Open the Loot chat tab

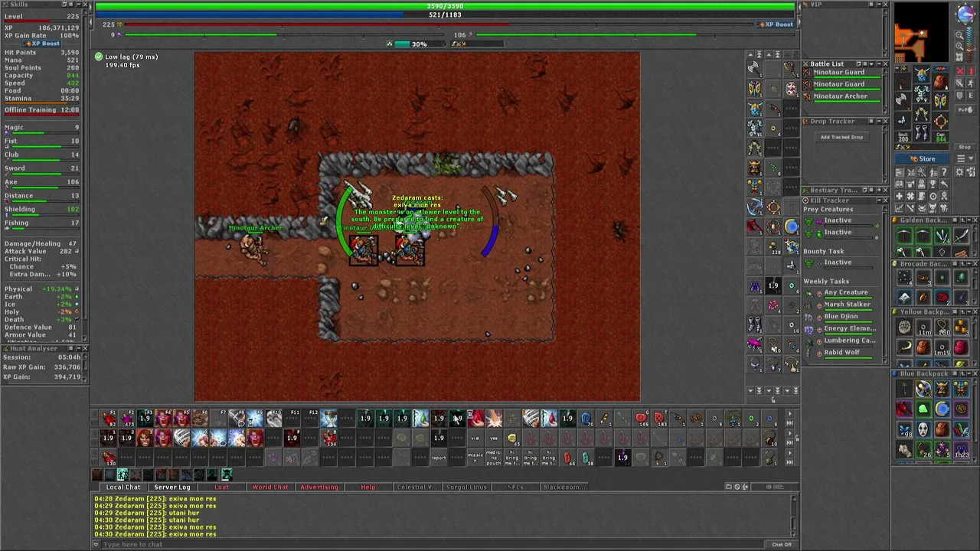tap(221, 487)
